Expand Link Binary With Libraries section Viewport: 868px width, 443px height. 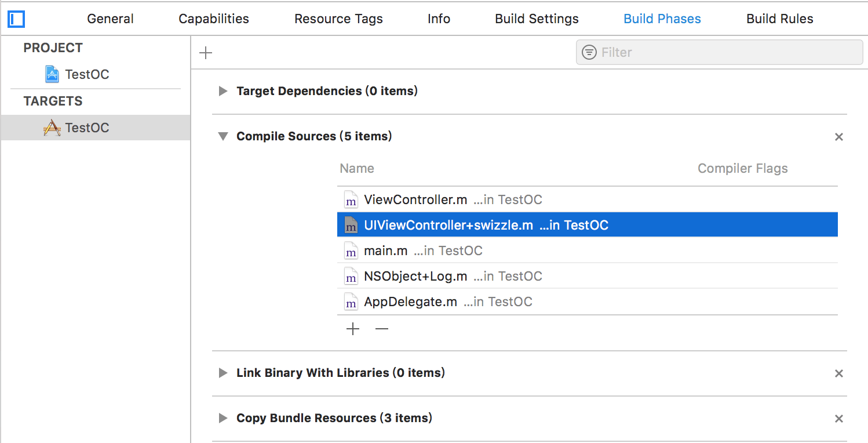click(x=223, y=373)
